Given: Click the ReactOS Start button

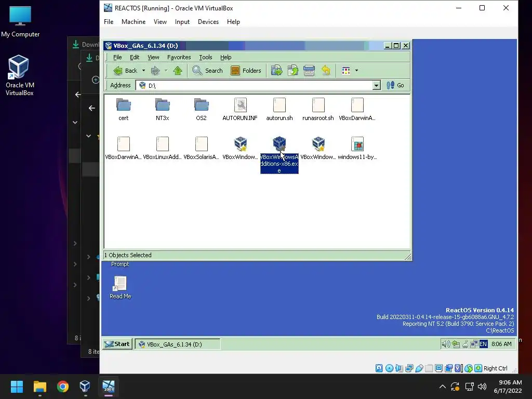Looking at the screenshot, I should (x=117, y=344).
